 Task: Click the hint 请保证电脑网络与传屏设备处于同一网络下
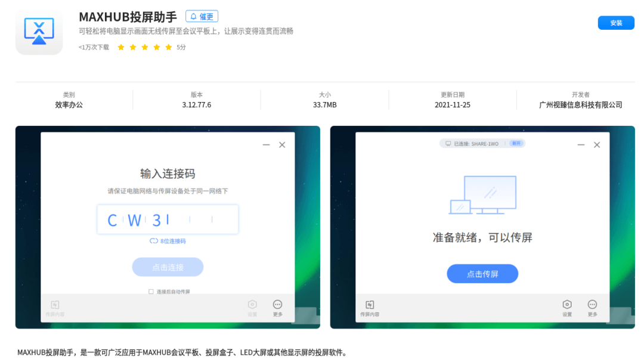point(168,191)
